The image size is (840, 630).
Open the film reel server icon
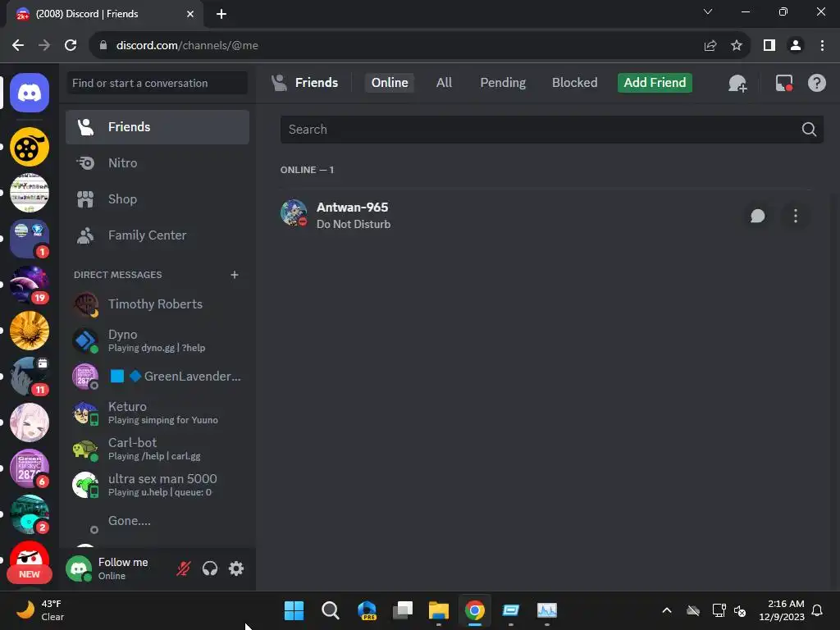coord(30,147)
